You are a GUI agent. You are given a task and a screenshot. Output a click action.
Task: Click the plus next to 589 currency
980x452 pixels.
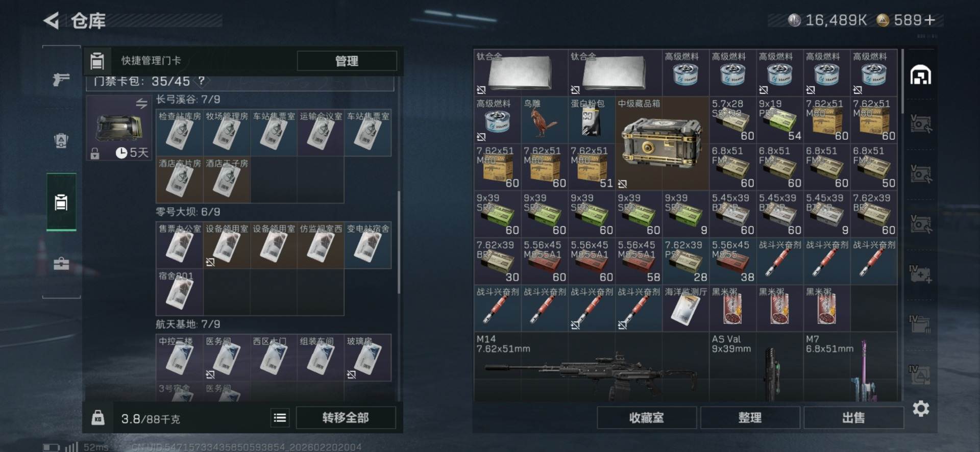click(x=929, y=20)
